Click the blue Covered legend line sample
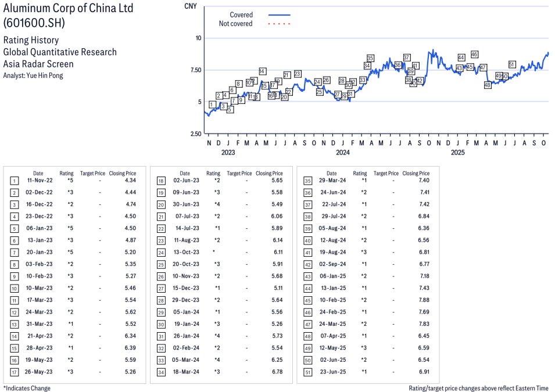 279,15
